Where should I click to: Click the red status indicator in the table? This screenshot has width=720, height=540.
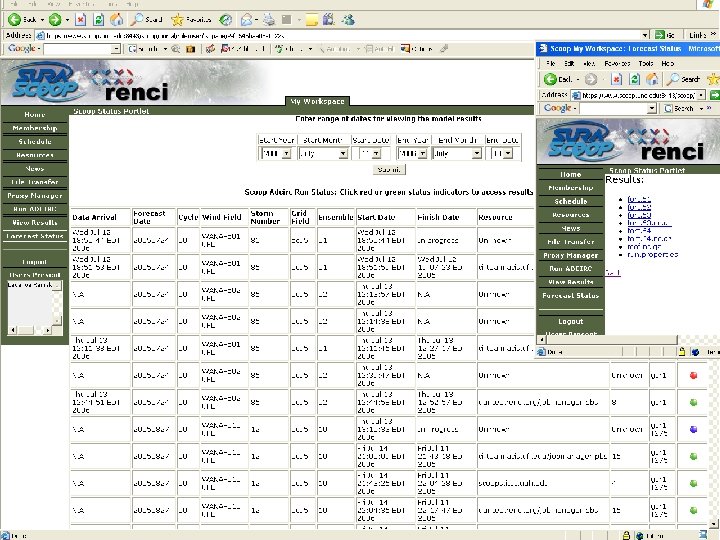coord(693,376)
